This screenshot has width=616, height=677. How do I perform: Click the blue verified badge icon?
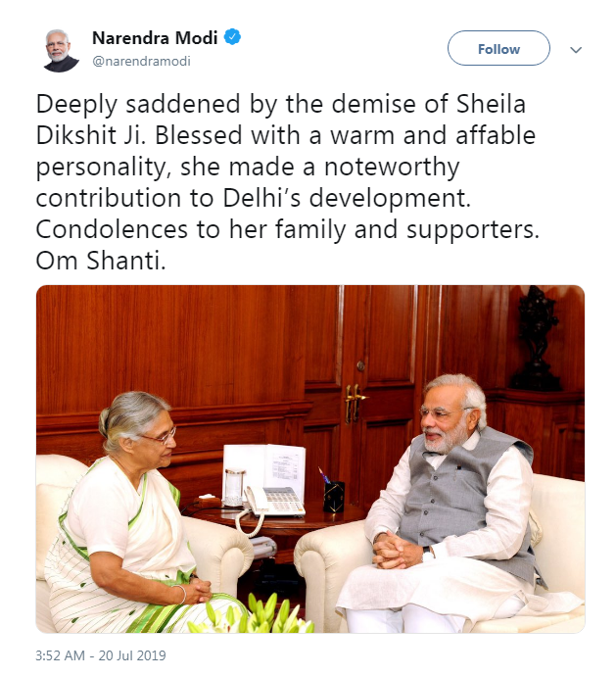232,37
